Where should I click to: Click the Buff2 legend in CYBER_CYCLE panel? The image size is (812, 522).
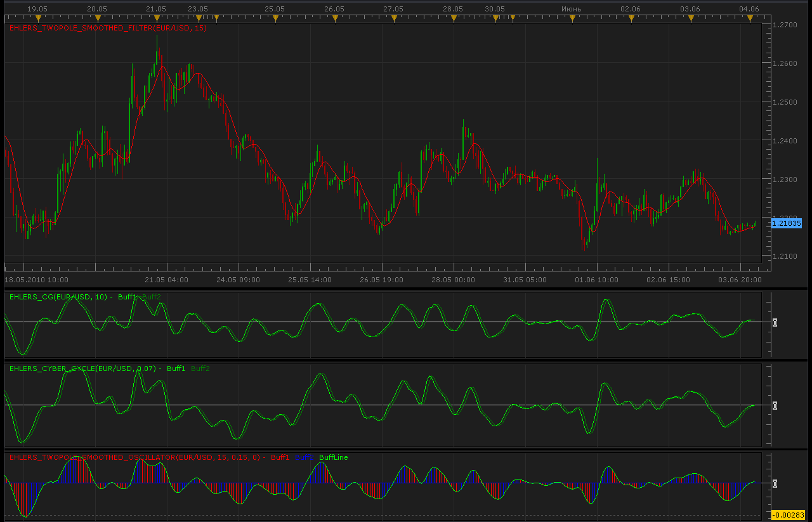tap(200, 369)
